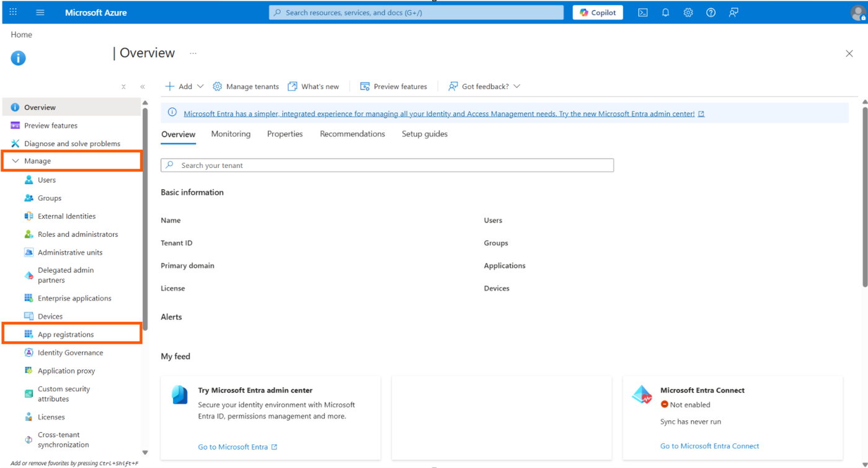The image size is (868, 468).
Task: Open the Azure apps grid launcher
Action: (x=13, y=12)
